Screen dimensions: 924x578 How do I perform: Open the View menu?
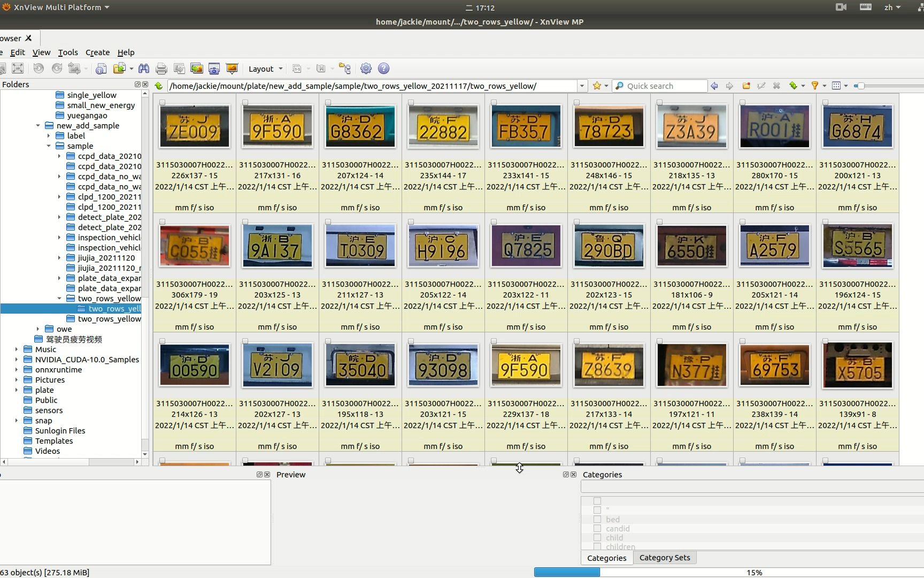point(41,52)
